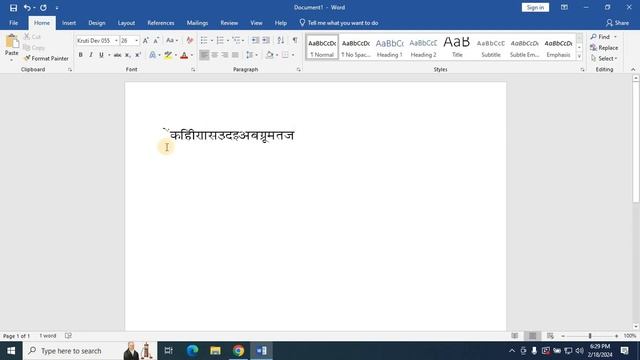The width and height of the screenshot is (640, 360).
Task: Open Google Chrome from the taskbar
Action: (x=238, y=351)
